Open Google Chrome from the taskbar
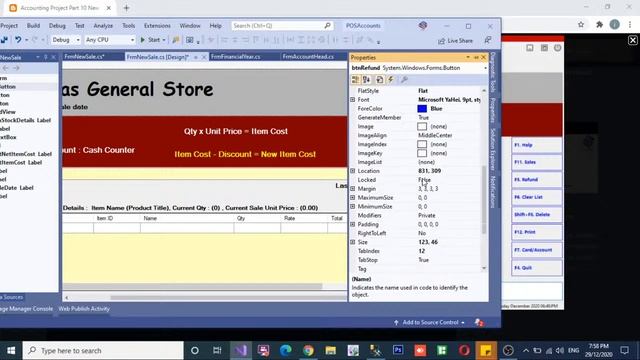Screen dimensions: 640x360 pos(308,350)
